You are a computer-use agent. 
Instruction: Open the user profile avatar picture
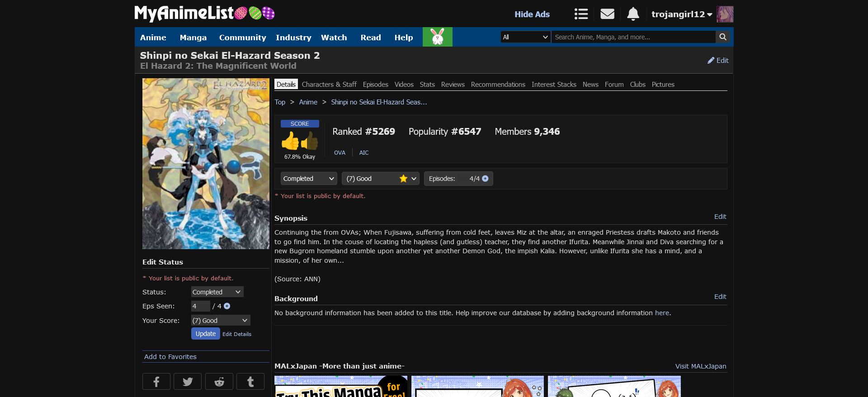[725, 14]
